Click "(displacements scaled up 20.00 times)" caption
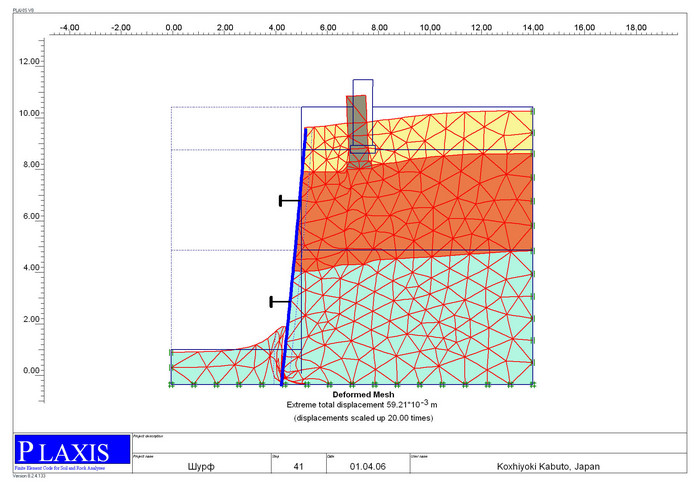 click(363, 418)
